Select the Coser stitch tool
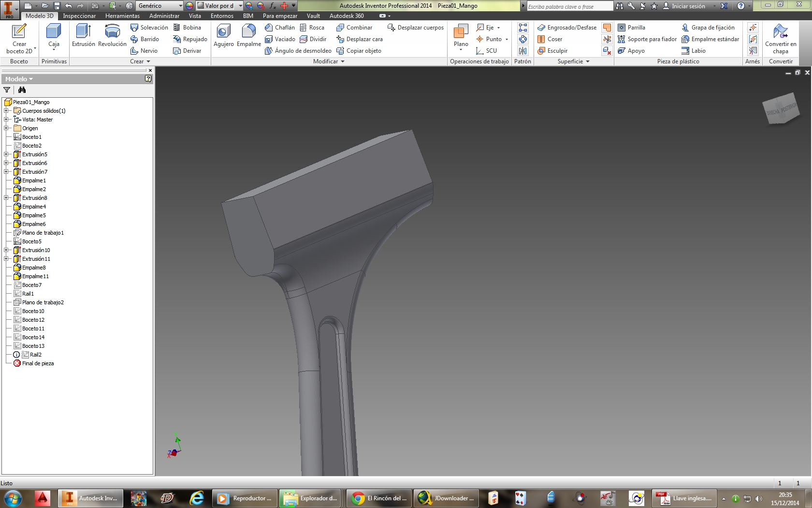The height and width of the screenshot is (508, 812). pos(550,39)
